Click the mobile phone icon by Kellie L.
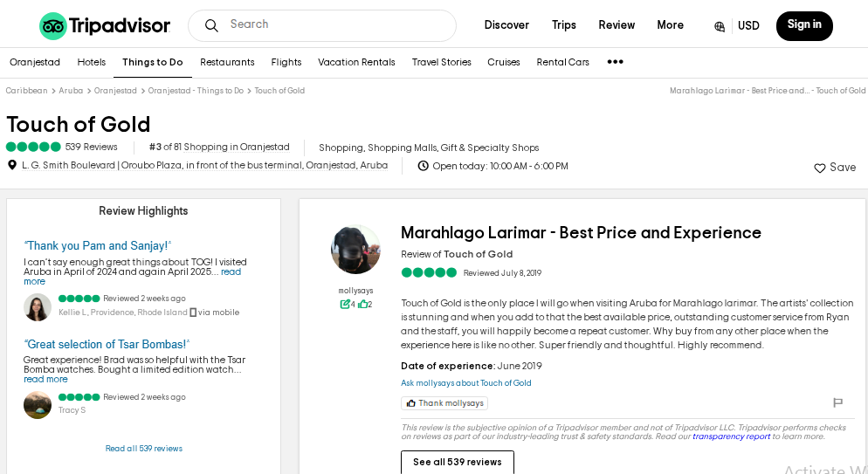This screenshot has width=868, height=474. point(193,313)
